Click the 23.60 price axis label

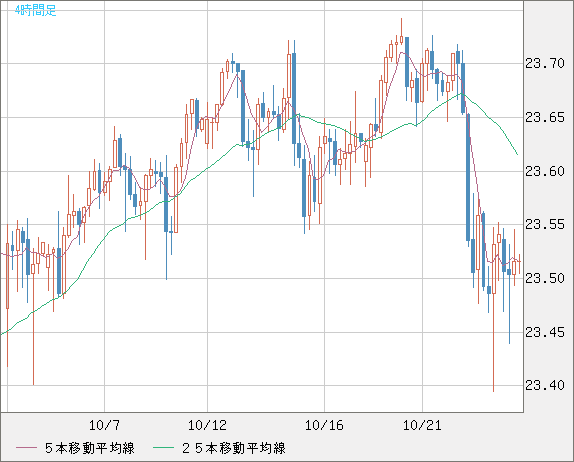(545, 171)
